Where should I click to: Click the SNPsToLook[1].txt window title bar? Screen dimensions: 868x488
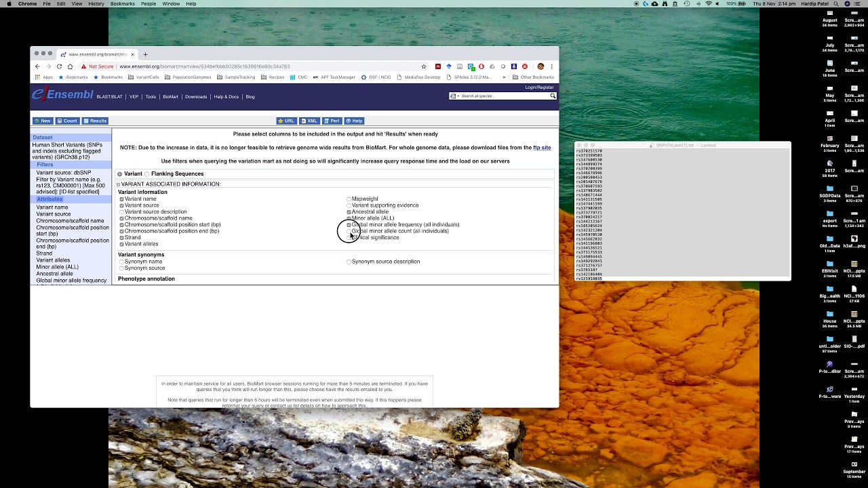click(x=682, y=145)
